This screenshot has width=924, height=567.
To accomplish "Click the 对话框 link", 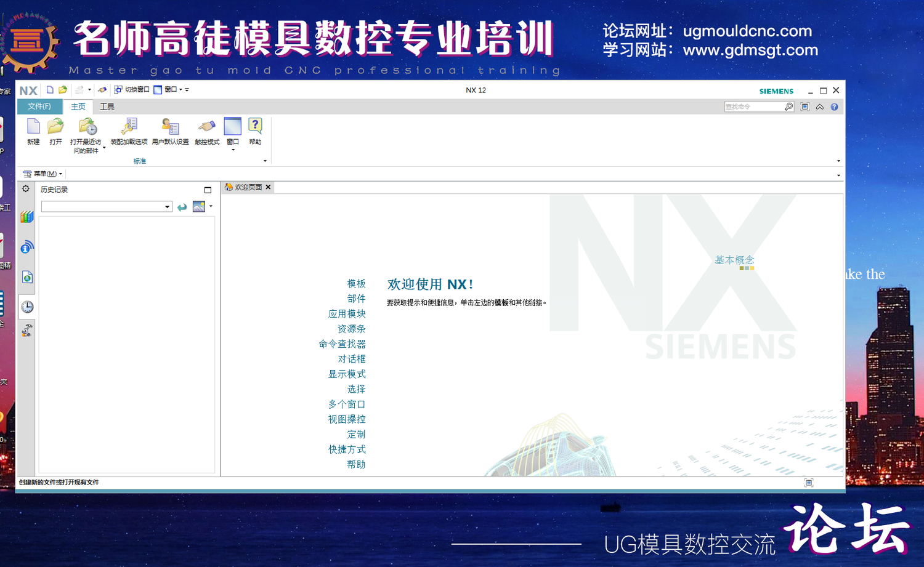I will [x=352, y=359].
